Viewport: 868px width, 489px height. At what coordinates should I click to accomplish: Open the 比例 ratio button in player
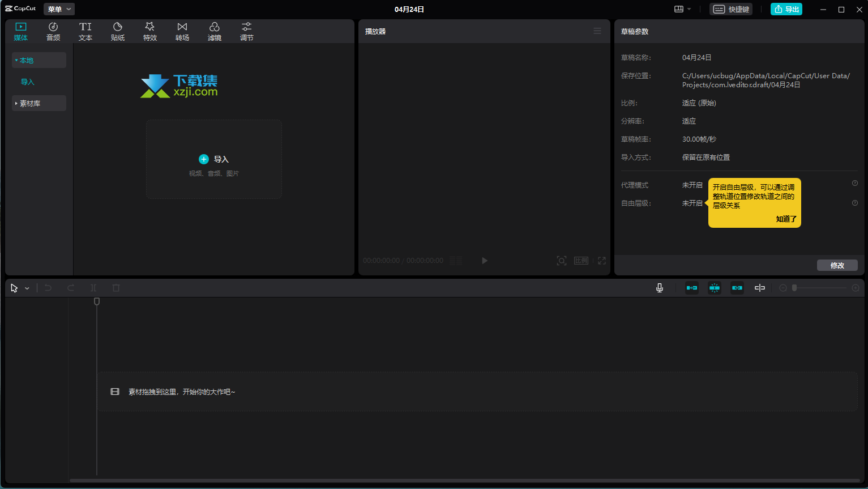(x=581, y=261)
